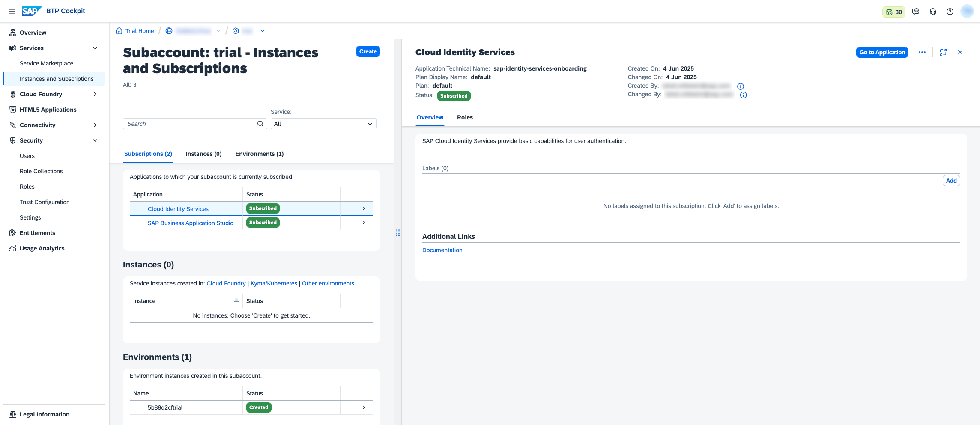
Task: Expand the Connectivity navigation section
Action: 95,125
